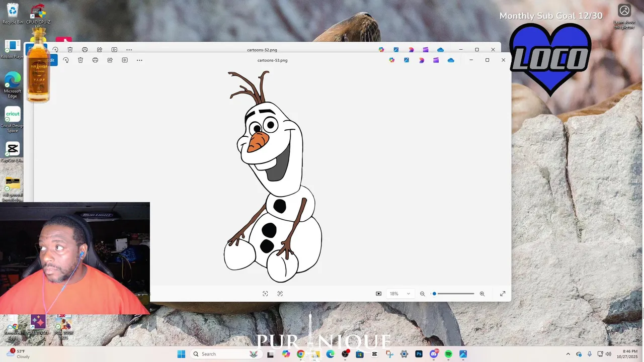
Task: Open Snipping Tool from the taskbar
Action: click(389, 354)
